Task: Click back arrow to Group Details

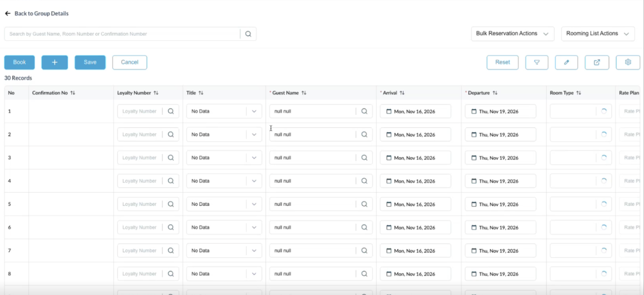Action: click(x=8, y=14)
